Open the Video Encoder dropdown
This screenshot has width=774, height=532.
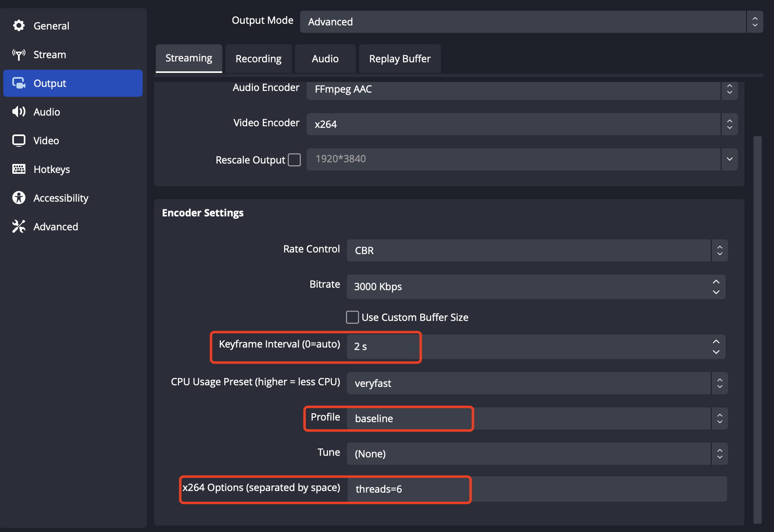[x=522, y=124]
